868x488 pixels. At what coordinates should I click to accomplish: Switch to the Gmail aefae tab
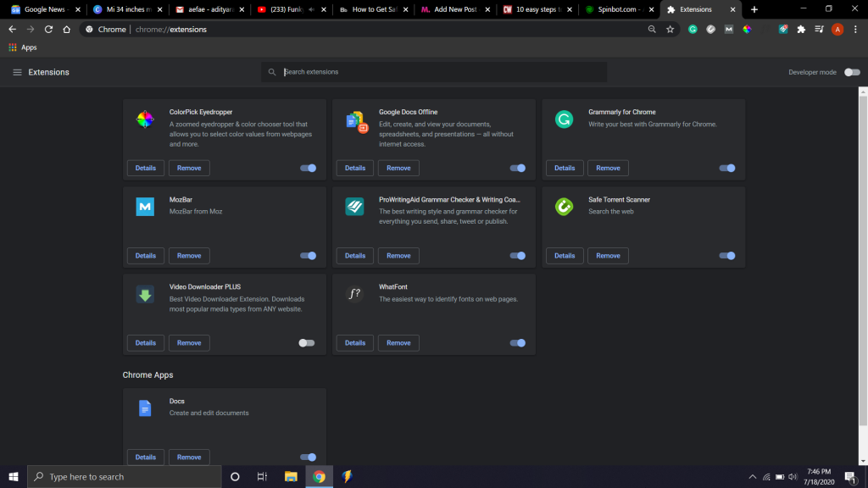pos(208,9)
